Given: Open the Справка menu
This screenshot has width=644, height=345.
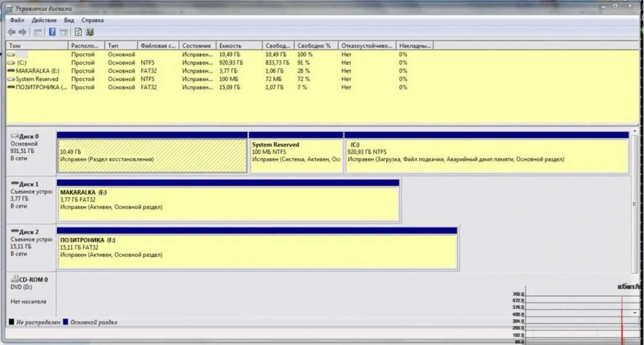Looking at the screenshot, I should [93, 20].
